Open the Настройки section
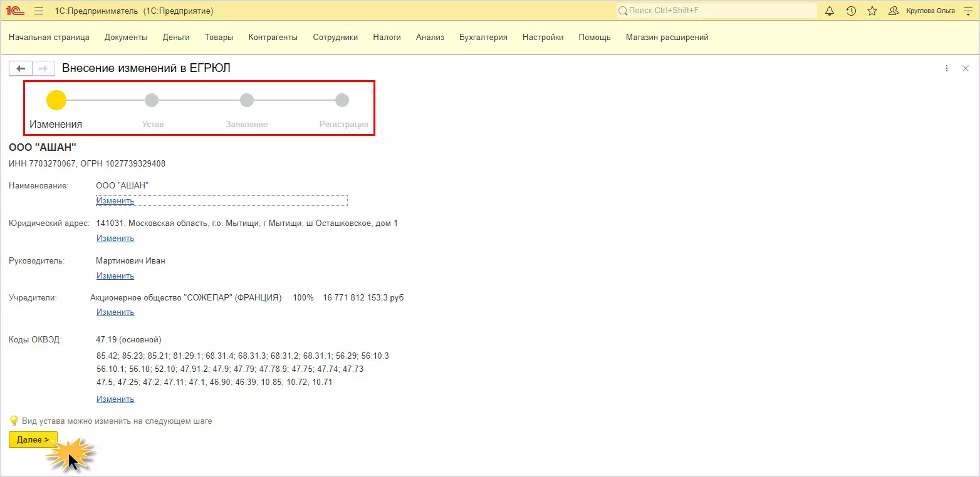The height and width of the screenshot is (477, 980). coord(543,38)
